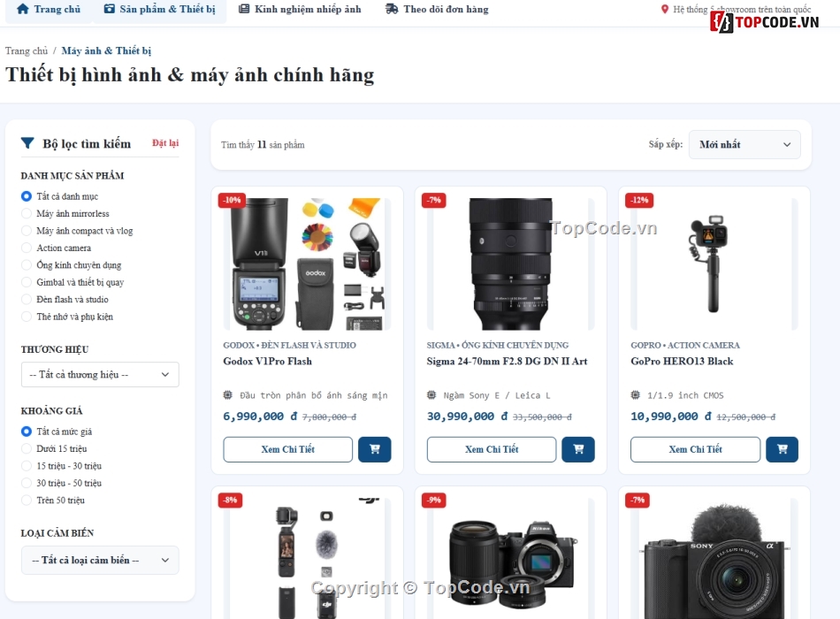Viewport: 840px width, 619px height.
Task: Open Sản phẩm & Thiết bị menu
Action: coord(160,9)
